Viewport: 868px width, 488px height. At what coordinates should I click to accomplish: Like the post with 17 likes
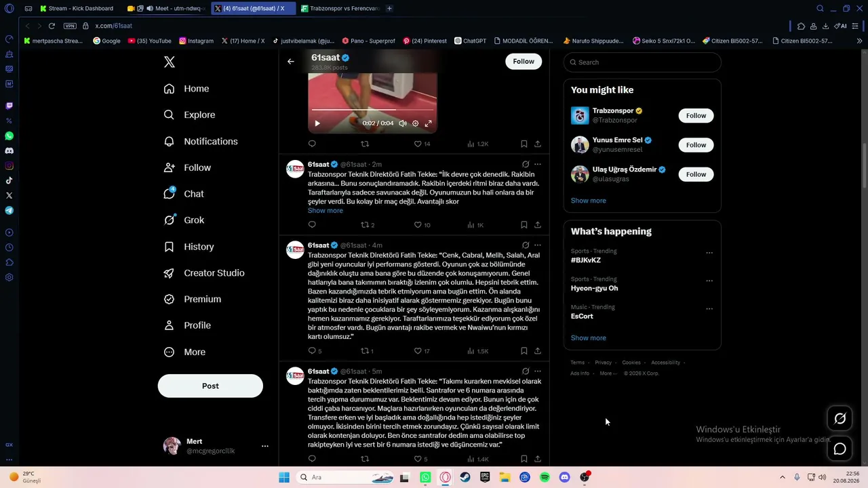[x=422, y=351]
